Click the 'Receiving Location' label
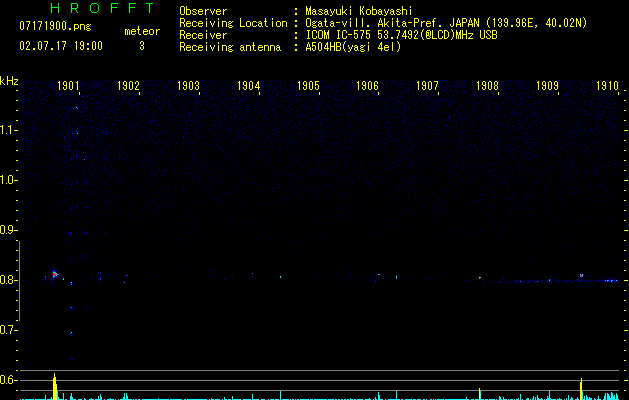The height and width of the screenshot is (400, 629). [233, 23]
